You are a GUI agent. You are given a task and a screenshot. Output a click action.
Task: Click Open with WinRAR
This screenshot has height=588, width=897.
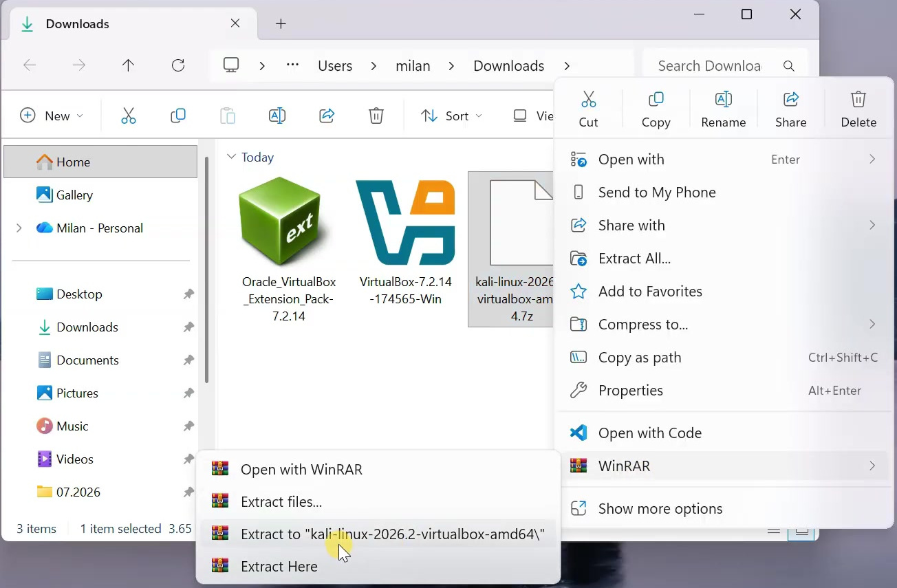(378, 470)
